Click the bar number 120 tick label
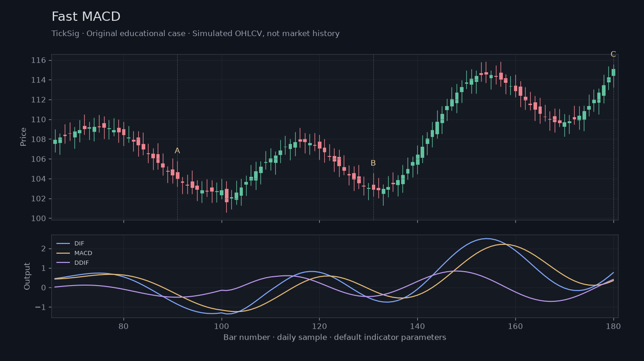The width and height of the screenshot is (644, 361). pos(319,326)
